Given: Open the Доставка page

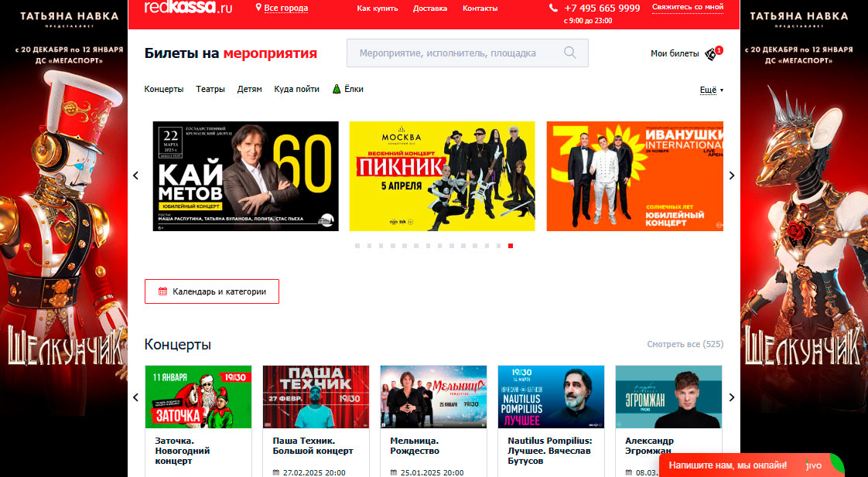Looking at the screenshot, I should 430,9.
